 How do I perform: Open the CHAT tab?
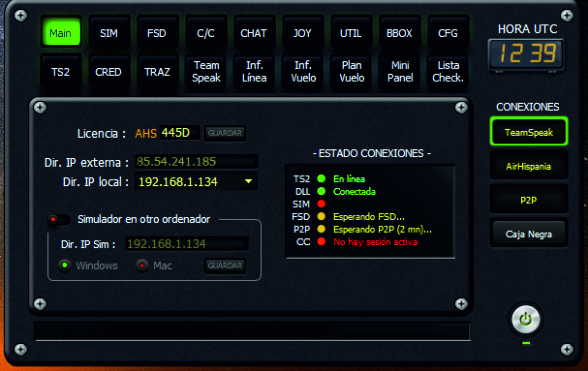254,33
